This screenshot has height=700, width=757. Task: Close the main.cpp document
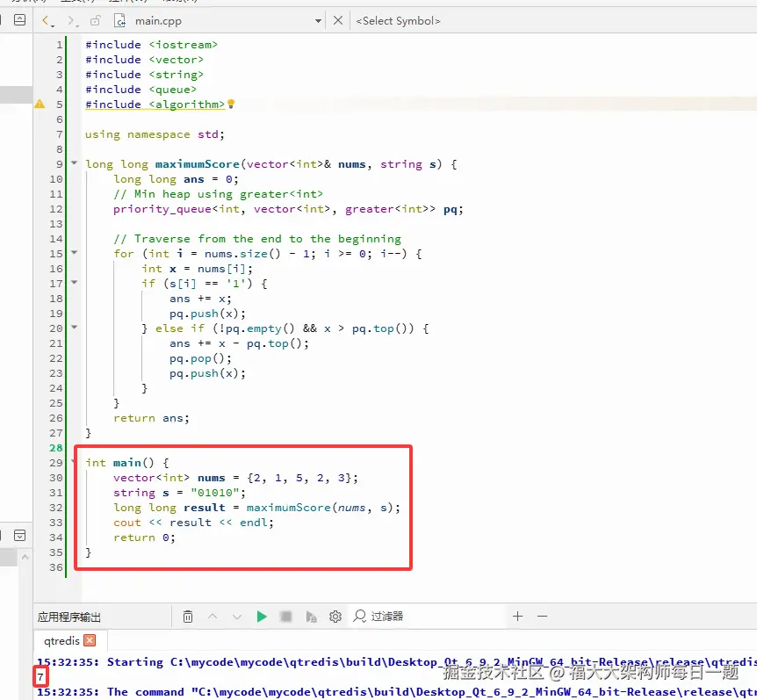click(x=338, y=21)
